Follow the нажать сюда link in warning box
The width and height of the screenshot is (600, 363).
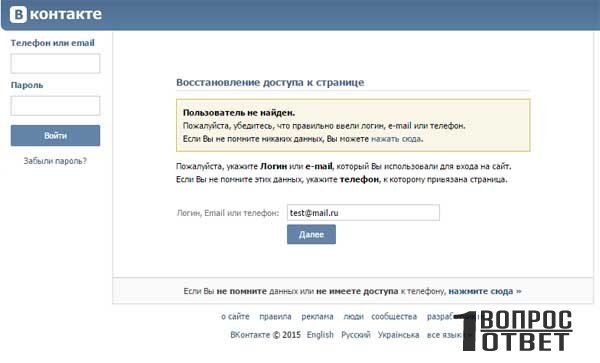tap(396, 139)
